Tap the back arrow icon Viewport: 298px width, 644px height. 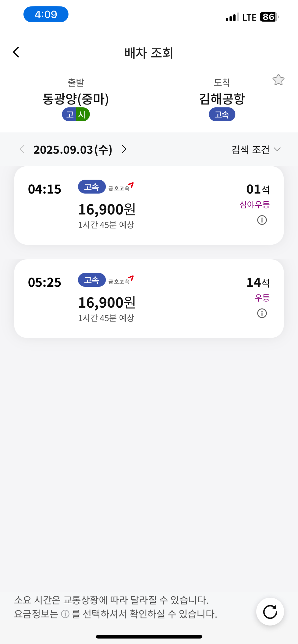pos(16,52)
